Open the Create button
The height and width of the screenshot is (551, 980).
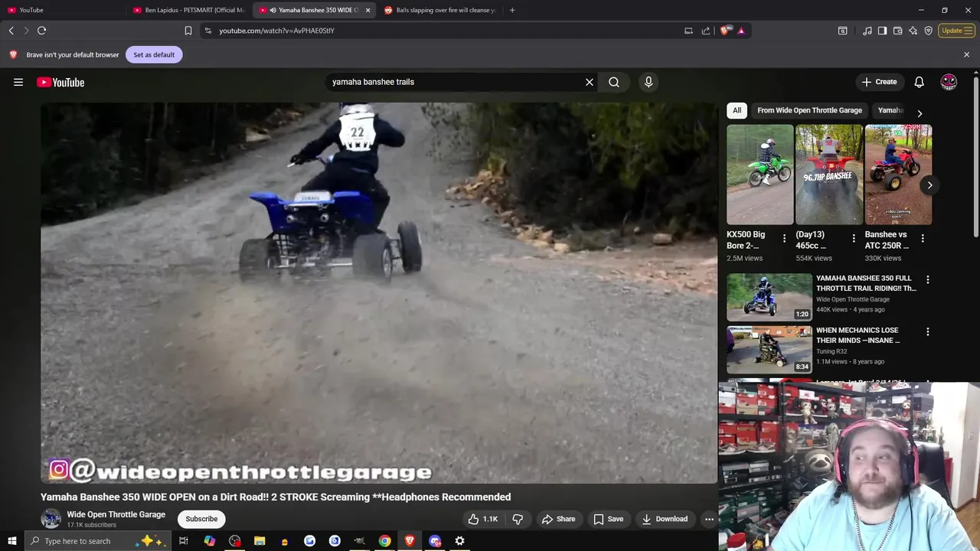[879, 82]
